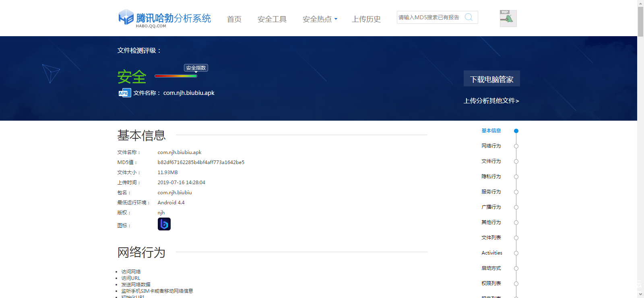Click the 安全指数 indicator badge
This screenshot has width=644, height=298.
tap(196, 68)
